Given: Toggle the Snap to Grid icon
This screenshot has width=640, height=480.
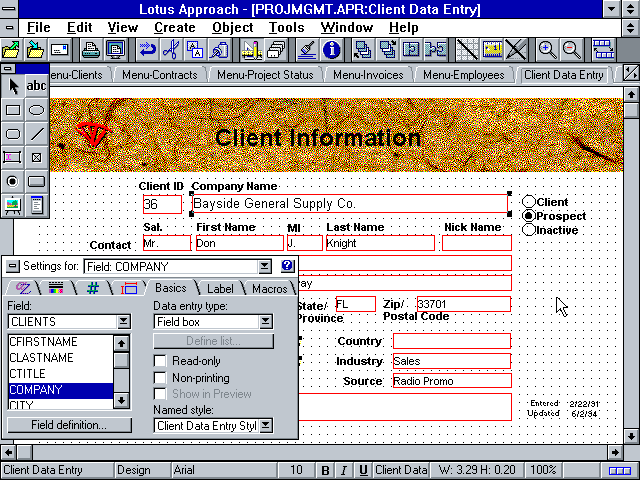Looking at the screenshot, I should tap(516, 50).
